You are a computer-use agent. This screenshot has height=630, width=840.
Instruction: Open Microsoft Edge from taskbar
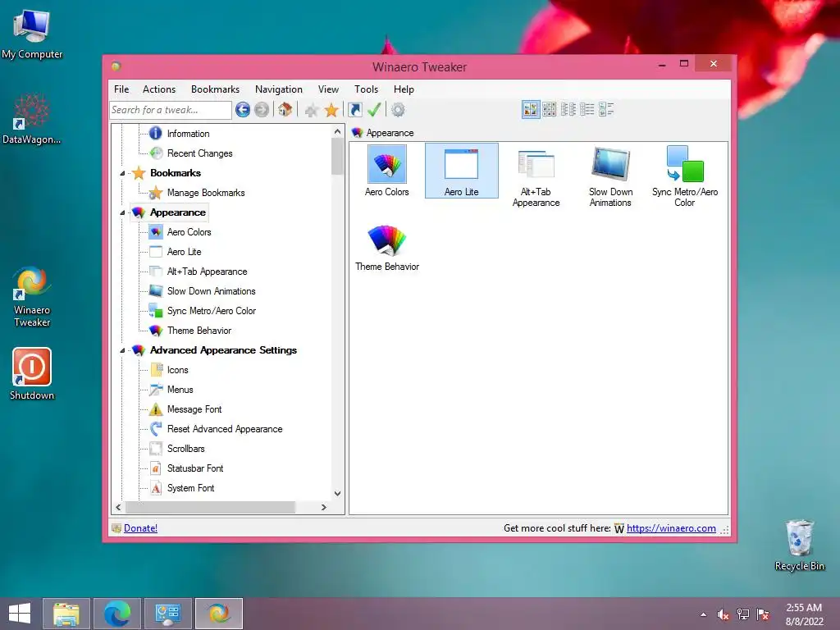116,614
